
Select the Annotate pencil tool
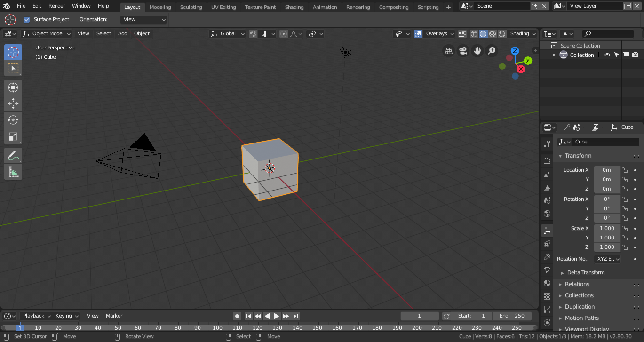(x=13, y=156)
